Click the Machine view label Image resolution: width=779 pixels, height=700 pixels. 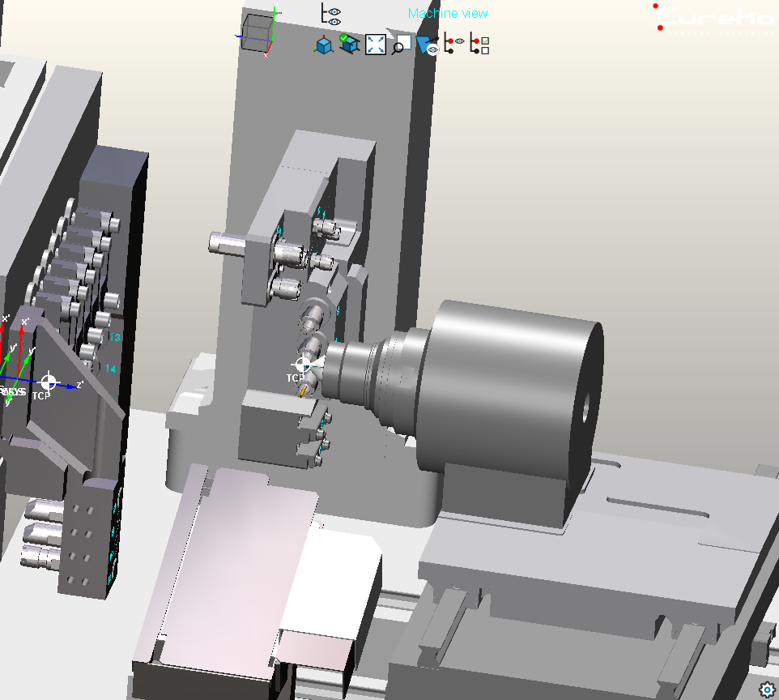tap(448, 14)
